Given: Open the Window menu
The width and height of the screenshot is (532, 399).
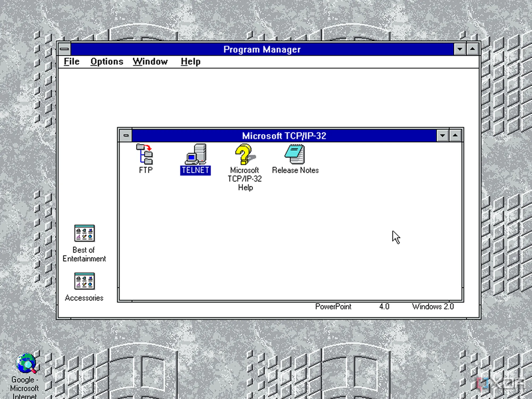Looking at the screenshot, I should click(x=150, y=62).
